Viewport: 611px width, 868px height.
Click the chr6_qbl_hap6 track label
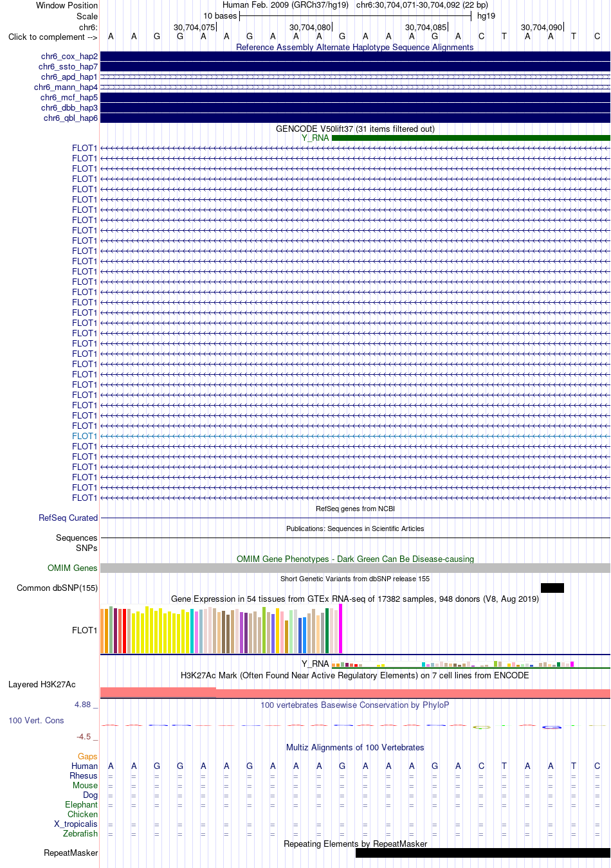(x=71, y=118)
